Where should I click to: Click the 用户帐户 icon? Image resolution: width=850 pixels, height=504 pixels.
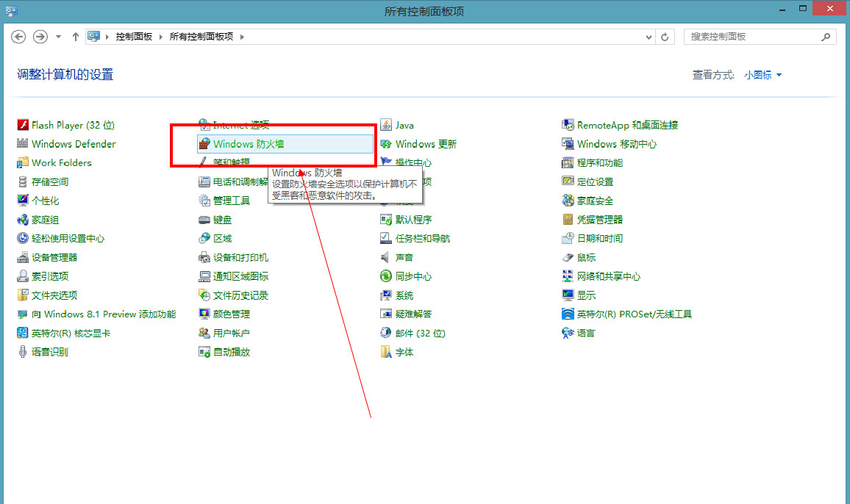204,333
